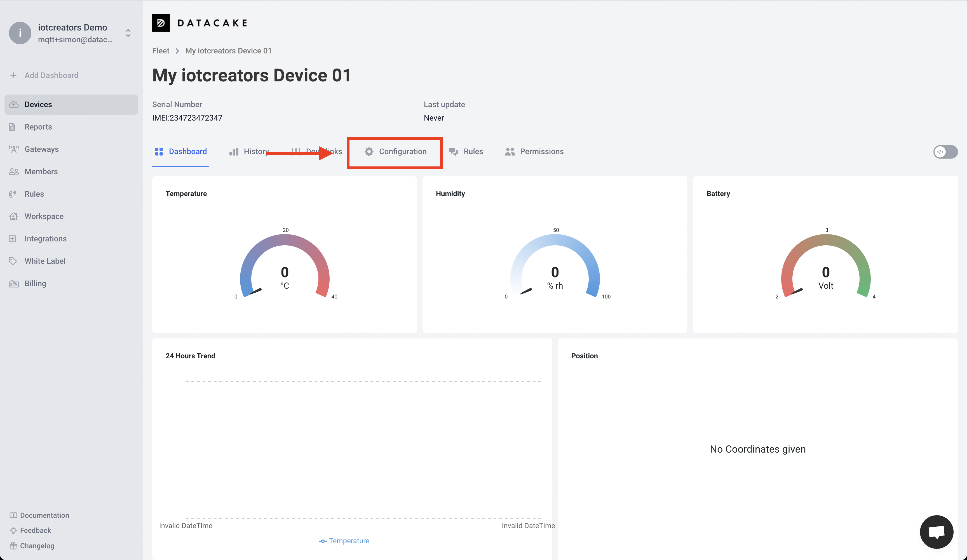The image size is (967, 560).
Task: Click My iotcreators Device 01 breadcrumb
Action: [228, 51]
